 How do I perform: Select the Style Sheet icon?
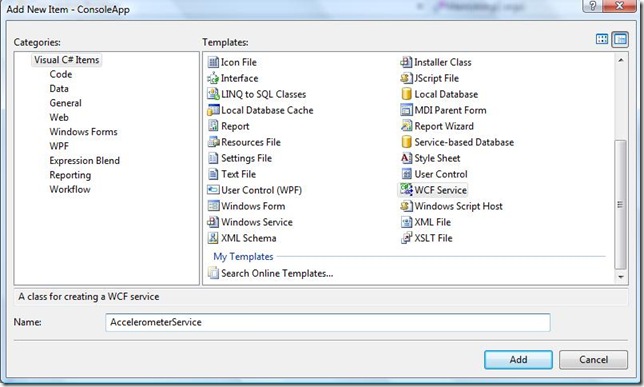406,158
